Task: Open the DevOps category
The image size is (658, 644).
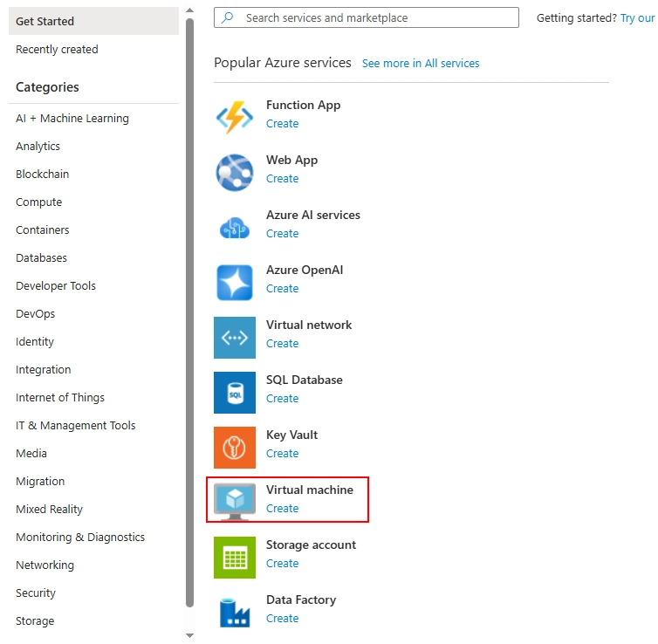Action: tap(35, 313)
